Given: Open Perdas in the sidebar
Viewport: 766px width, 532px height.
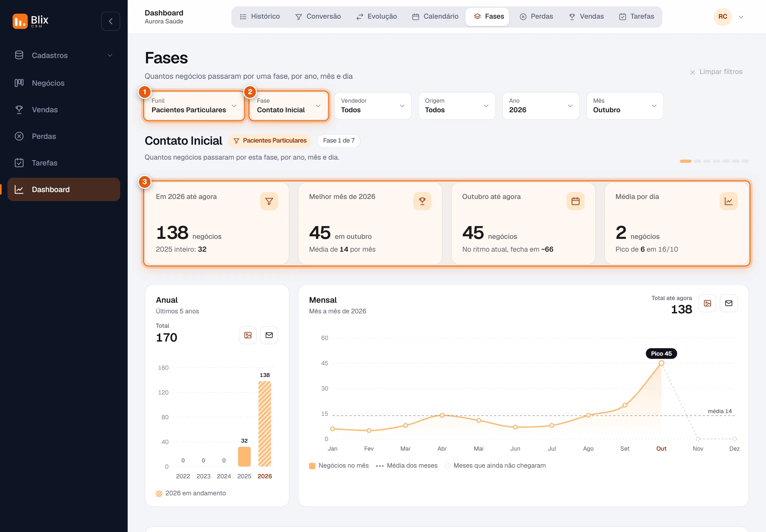Looking at the screenshot, I should (x=64, y=136).
